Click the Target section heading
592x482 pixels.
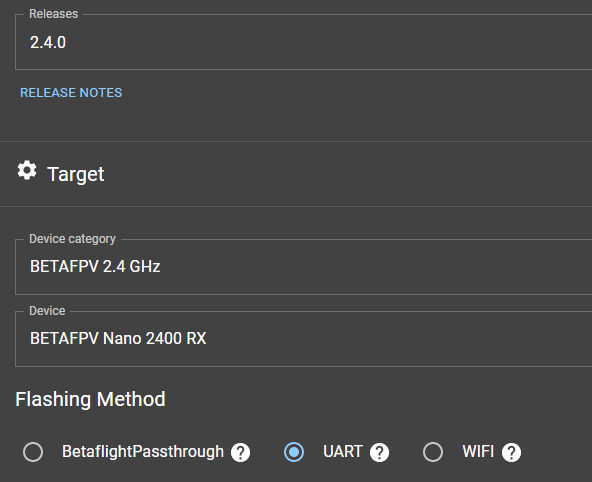click(76, 174)
